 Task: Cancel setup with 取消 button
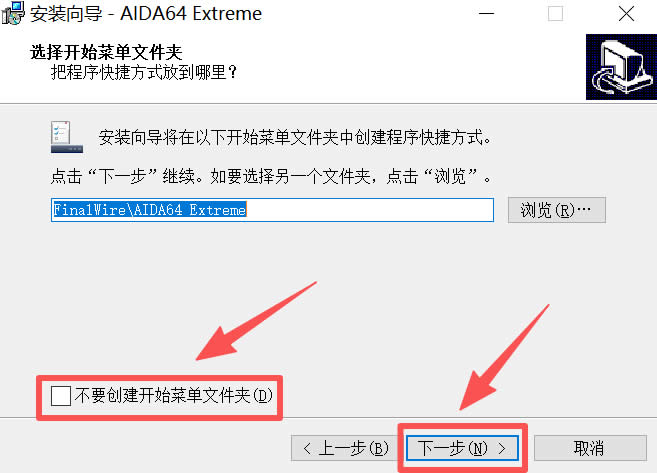coord(590,448)
